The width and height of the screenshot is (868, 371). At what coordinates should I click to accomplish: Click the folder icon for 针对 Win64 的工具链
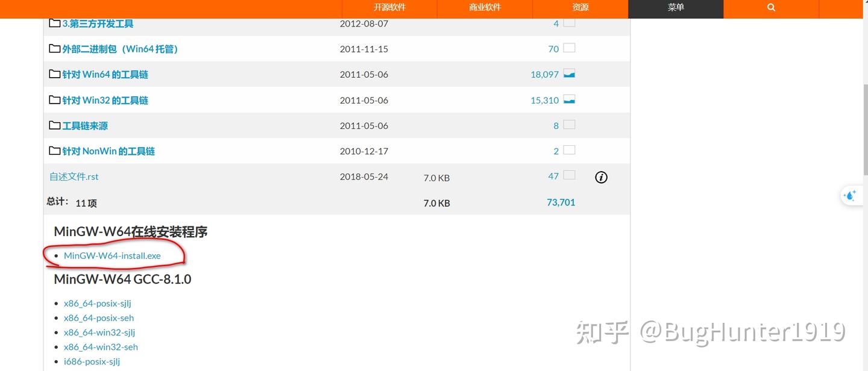(55, 74)
